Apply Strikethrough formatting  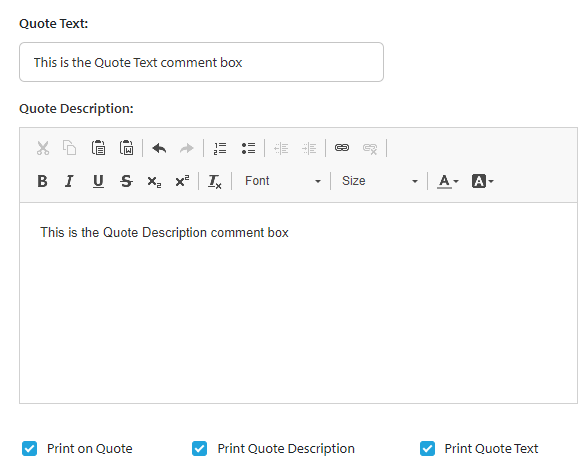click(126, 181)
